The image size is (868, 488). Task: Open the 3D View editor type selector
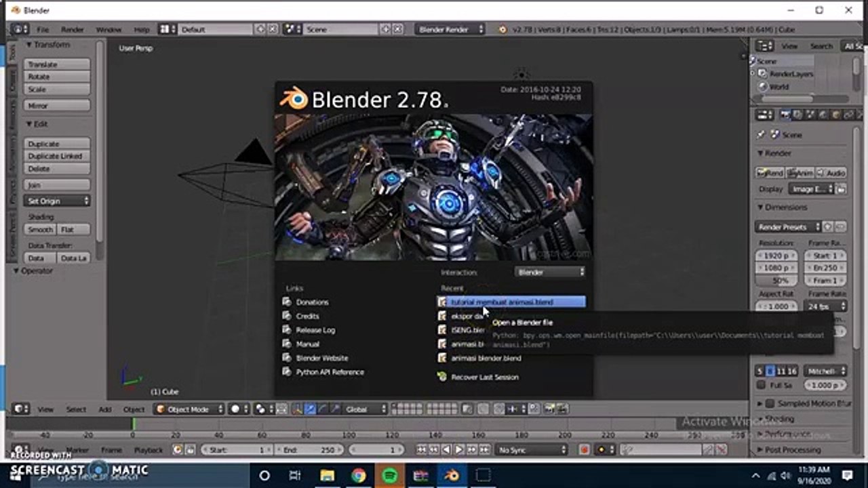(x=21, y=409)
